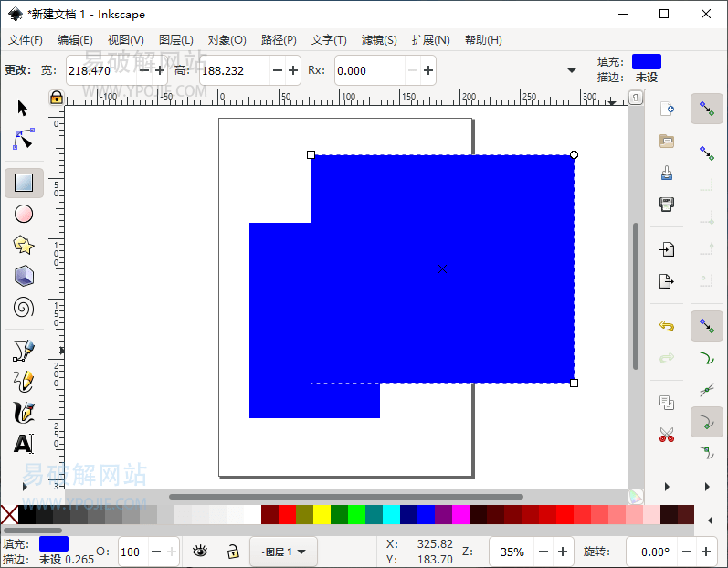Decrease rectangle height with minus button
This screenshot has height=568, width=728.
[x=278, y=70]
